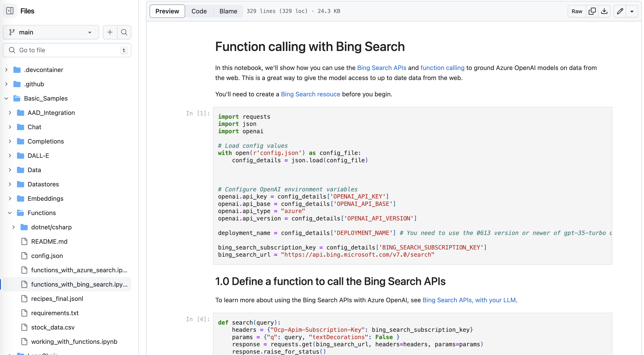
Task: Click the stock_data.csv file icon
Action: [x=24, y=327]
